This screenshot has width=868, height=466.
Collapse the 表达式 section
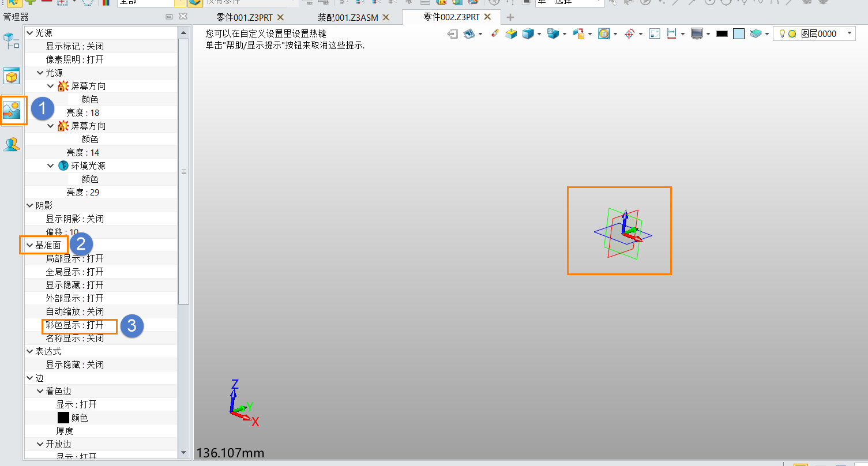click(x=30, y=351)
